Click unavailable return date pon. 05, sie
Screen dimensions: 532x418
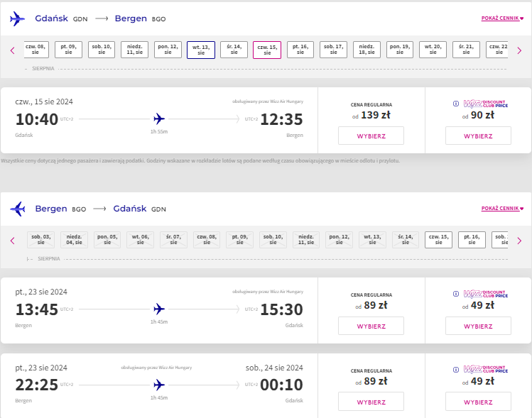(107, 240)
